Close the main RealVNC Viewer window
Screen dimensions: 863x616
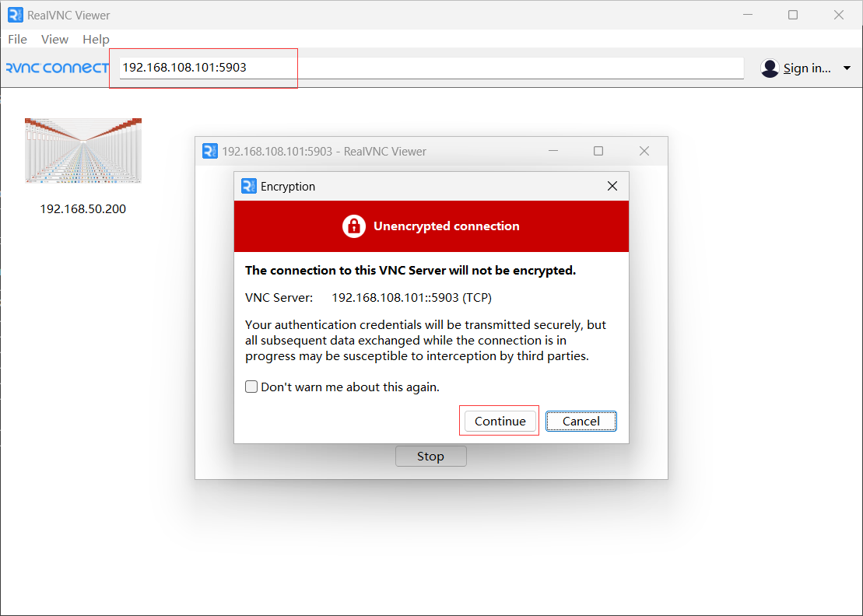tap(839, 15)
